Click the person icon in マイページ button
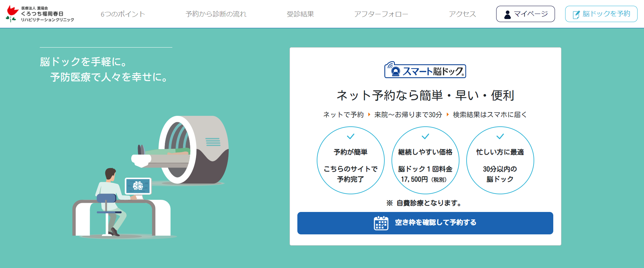 [507, 14]
